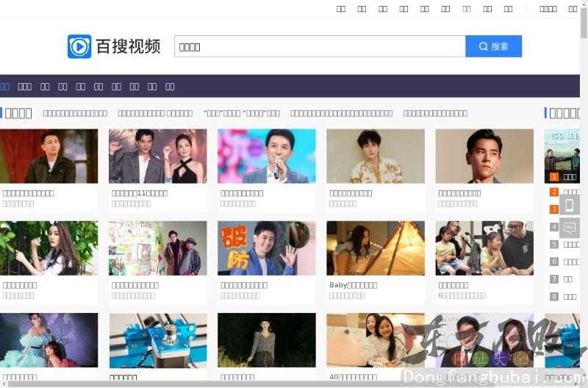Viewport: 588px width, 388px height.
Task: Select the gray rank badge number 7
Action: click(554, 279)
